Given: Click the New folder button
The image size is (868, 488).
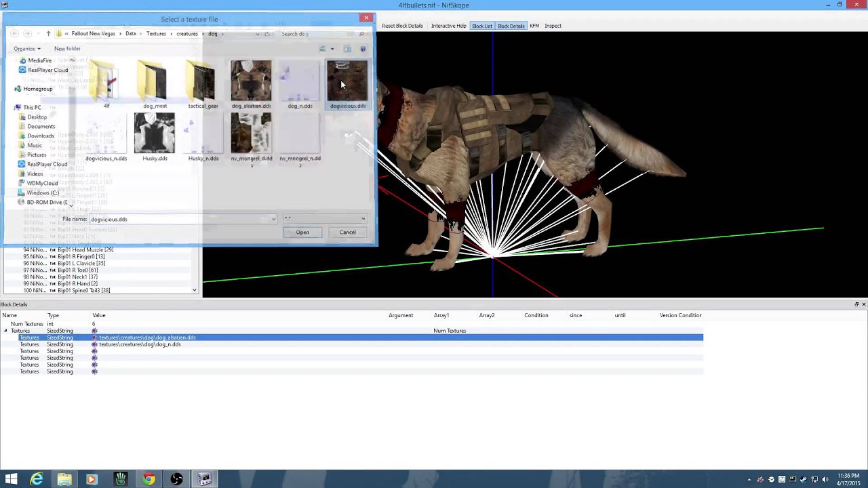Looking at the screenshot, I should pyautogui.click(x=67, y=49).
